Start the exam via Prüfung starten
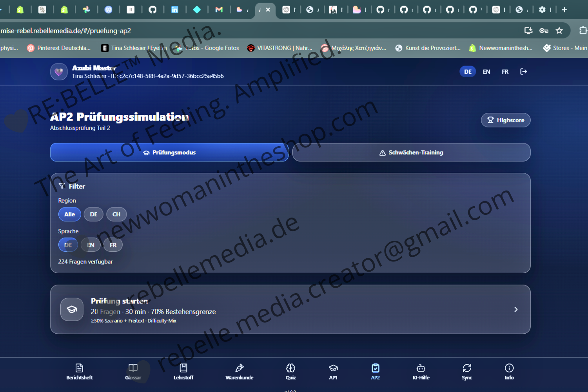The width and height of the screenshot is (588, 392). pos(290,309)
